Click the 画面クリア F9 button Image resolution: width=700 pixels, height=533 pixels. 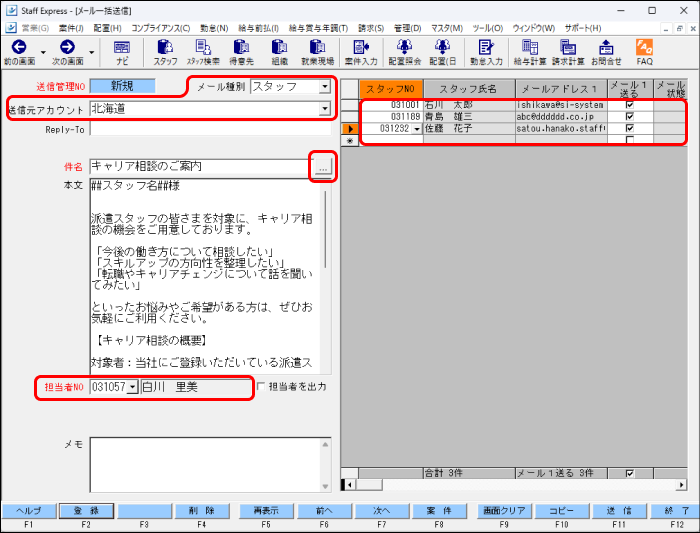pos(504,511)
